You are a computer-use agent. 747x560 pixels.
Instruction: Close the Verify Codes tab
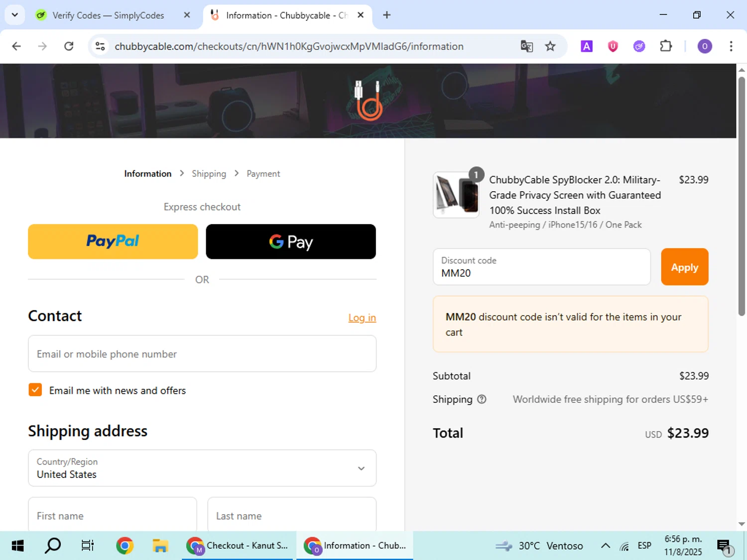187,15
